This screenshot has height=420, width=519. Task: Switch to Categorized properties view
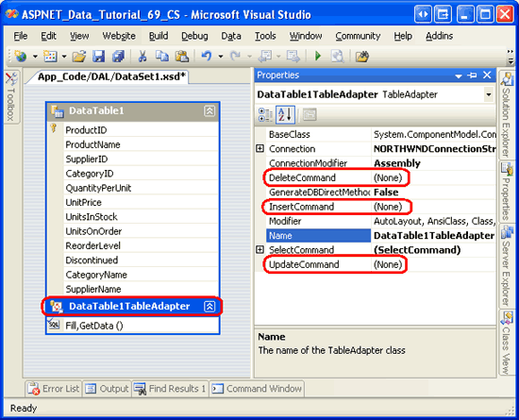click(x=265, y=115)
